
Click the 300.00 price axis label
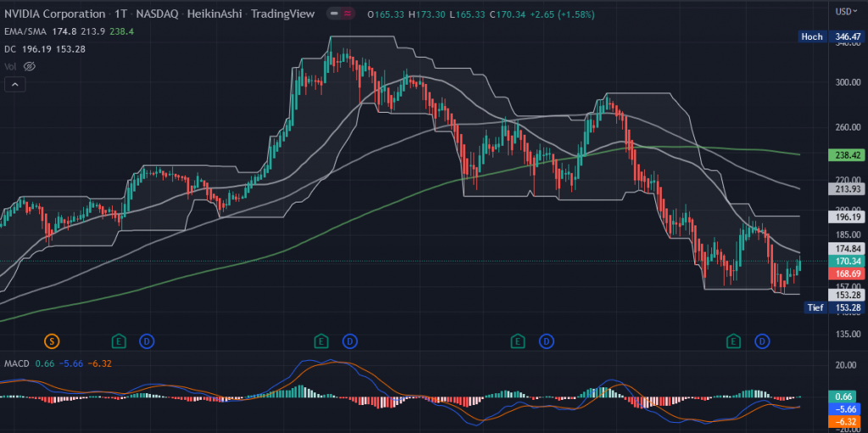(x=848, y=82)
